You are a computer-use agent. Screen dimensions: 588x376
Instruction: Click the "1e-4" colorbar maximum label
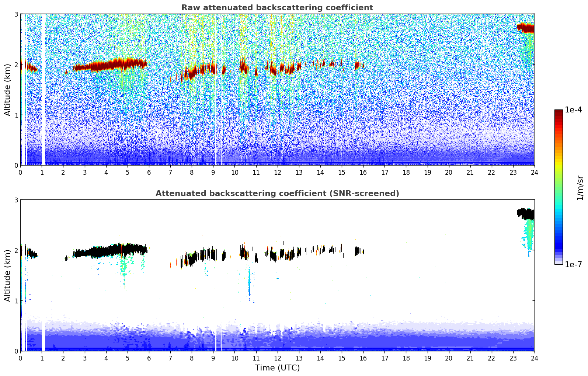[x=573, y=110]
